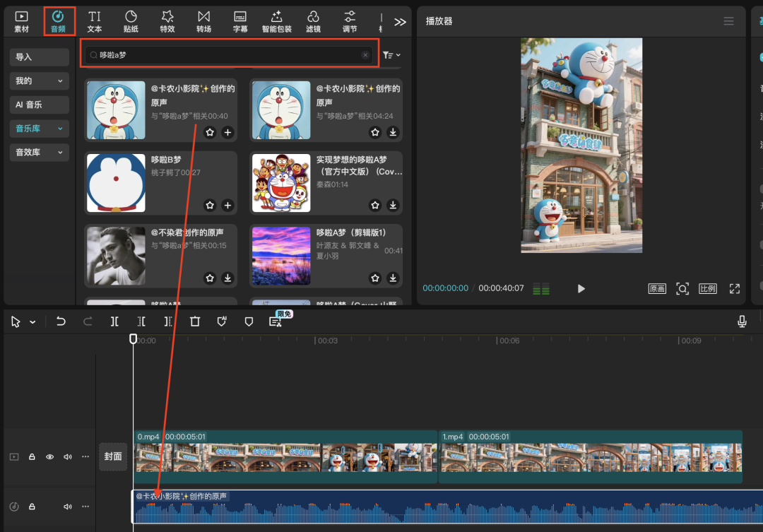The image size is (763, 532).
Task: Click the timeline playhead handle
Action: (133, 339)
